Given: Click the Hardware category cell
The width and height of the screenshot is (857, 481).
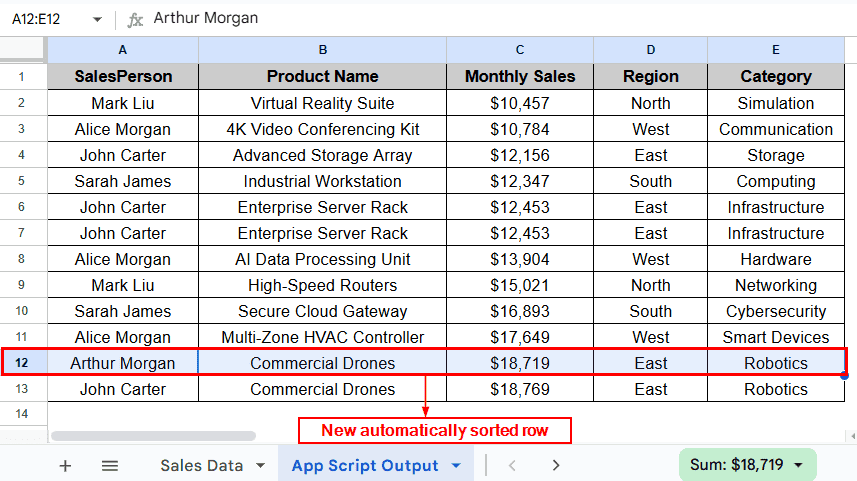Looking at the screenshot, I should 776,259.
